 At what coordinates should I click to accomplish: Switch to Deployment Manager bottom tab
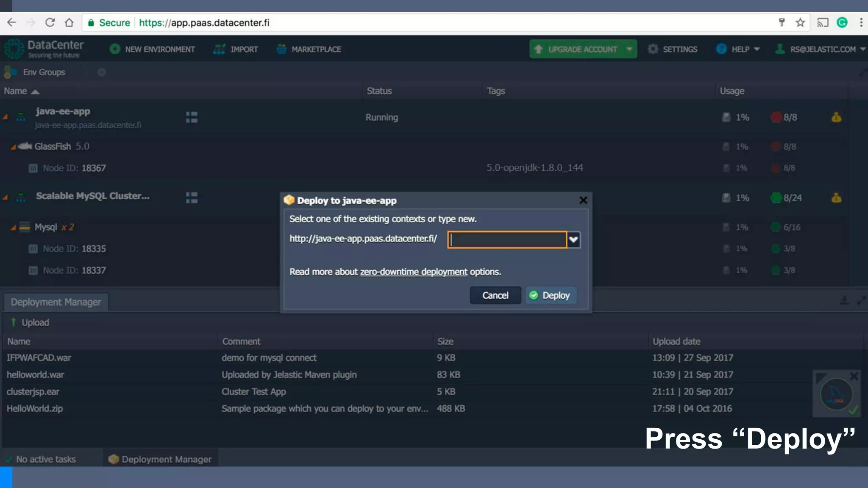coord(160,459)
